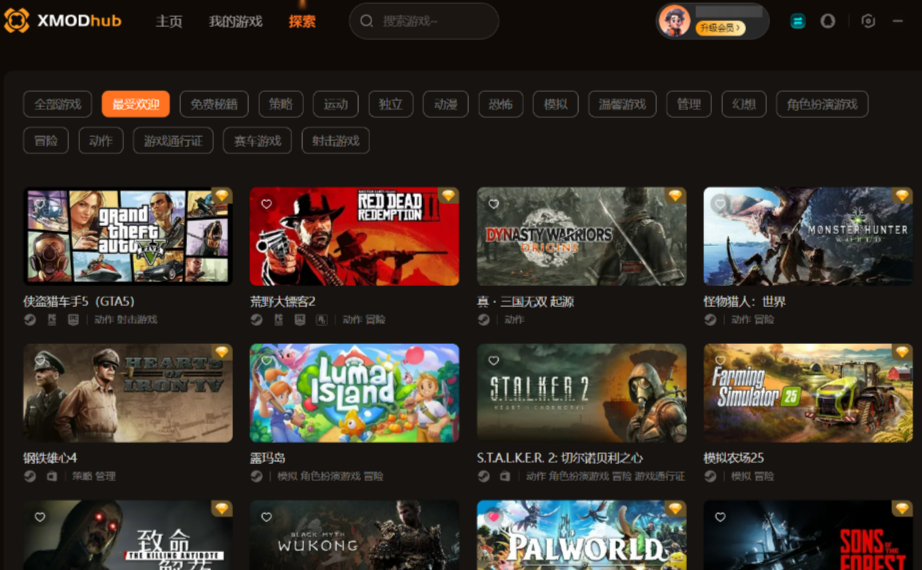Filter games by 策略
This screenshot has height=570, width=922.
[281, 104]
